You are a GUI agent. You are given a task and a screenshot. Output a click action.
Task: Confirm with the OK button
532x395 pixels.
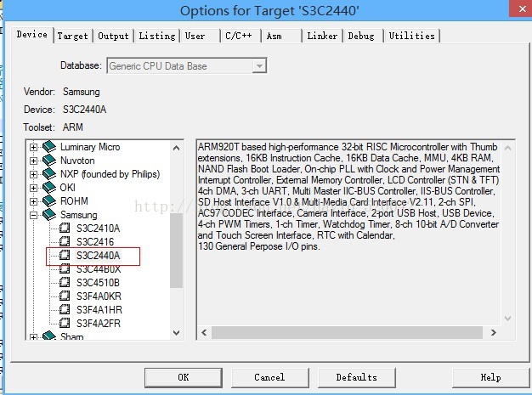point(184,377)
